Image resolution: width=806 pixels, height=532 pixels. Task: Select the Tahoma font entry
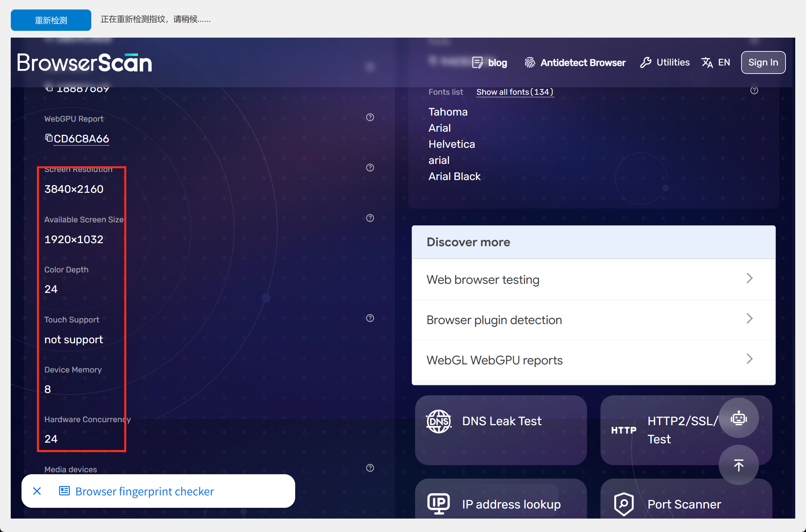pyautogui.click(x=448, y=112)
